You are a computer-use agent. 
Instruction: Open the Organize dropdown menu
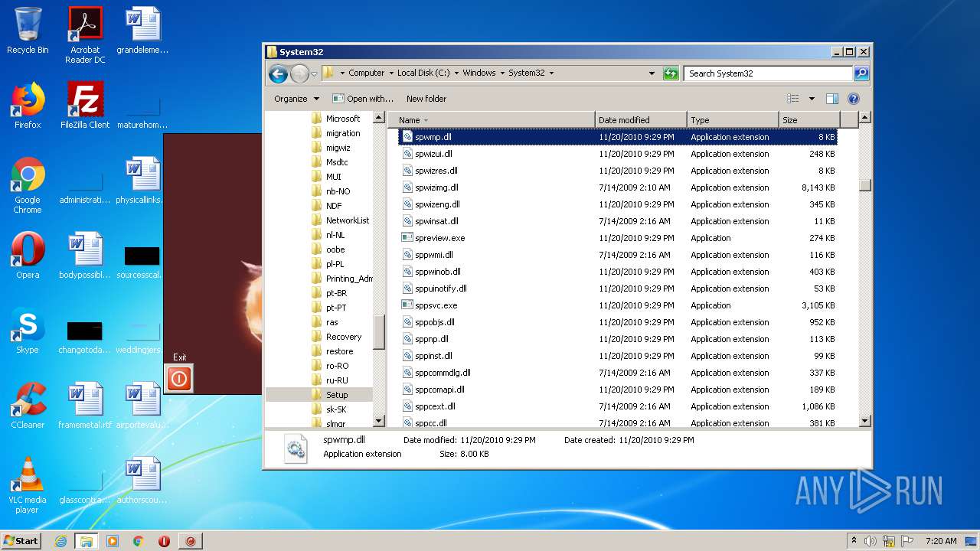[297, 99]
